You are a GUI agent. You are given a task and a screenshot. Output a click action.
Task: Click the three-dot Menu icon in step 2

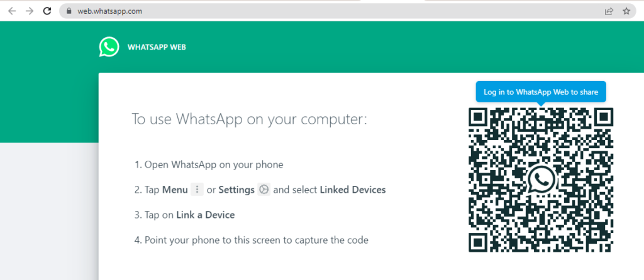pos(197,190)
